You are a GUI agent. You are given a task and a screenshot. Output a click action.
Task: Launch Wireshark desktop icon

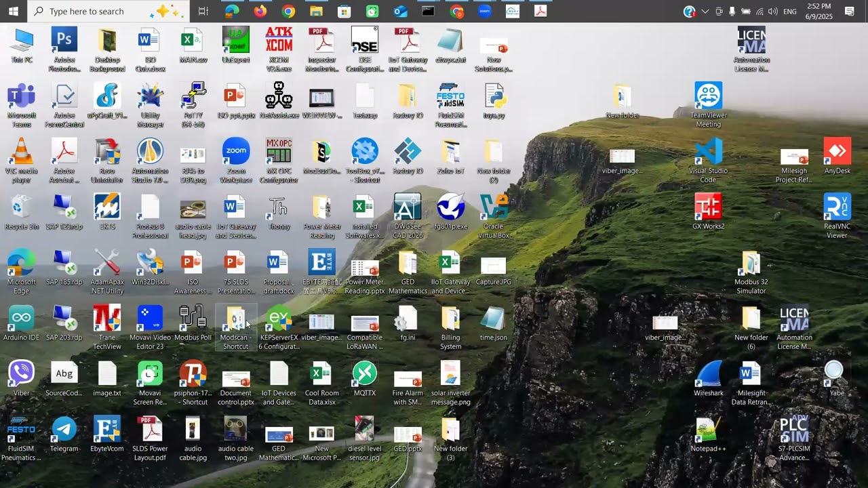(x=708, y=379)
